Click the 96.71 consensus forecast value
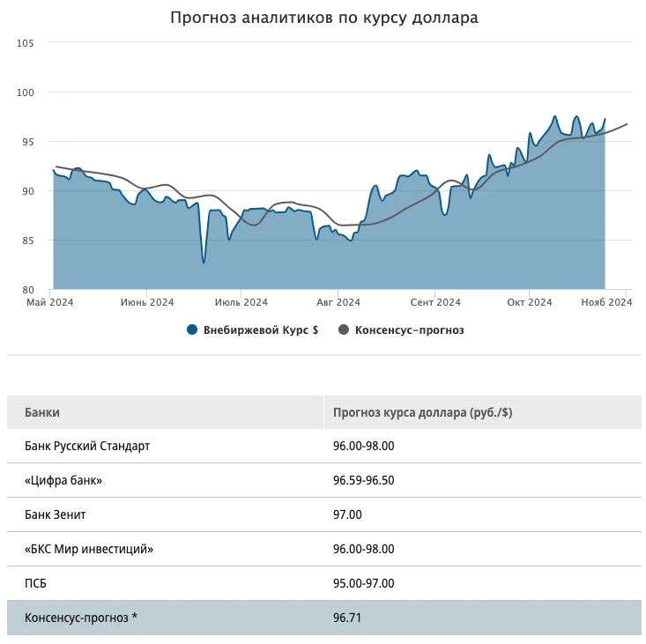 click(x=347, y=618)
